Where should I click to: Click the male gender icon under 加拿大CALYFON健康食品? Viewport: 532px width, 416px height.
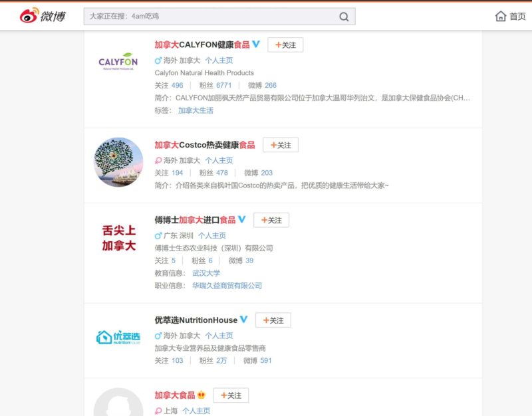(158, 60)
